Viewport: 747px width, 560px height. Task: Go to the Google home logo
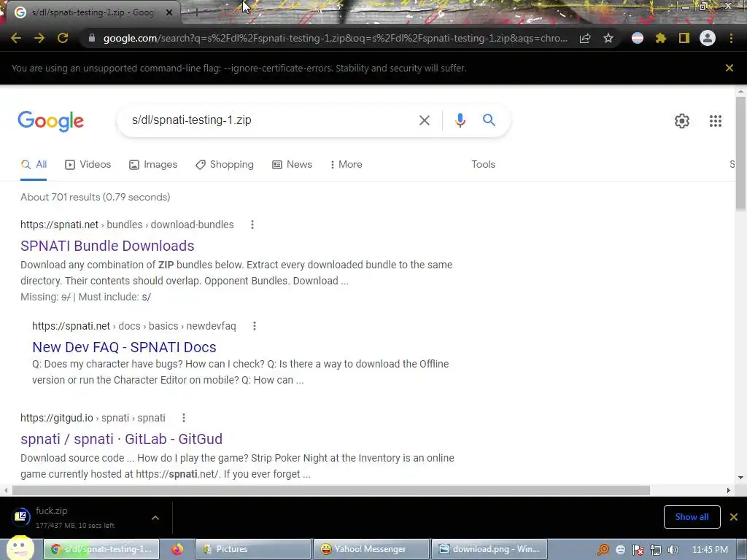(x=50, y=121)
